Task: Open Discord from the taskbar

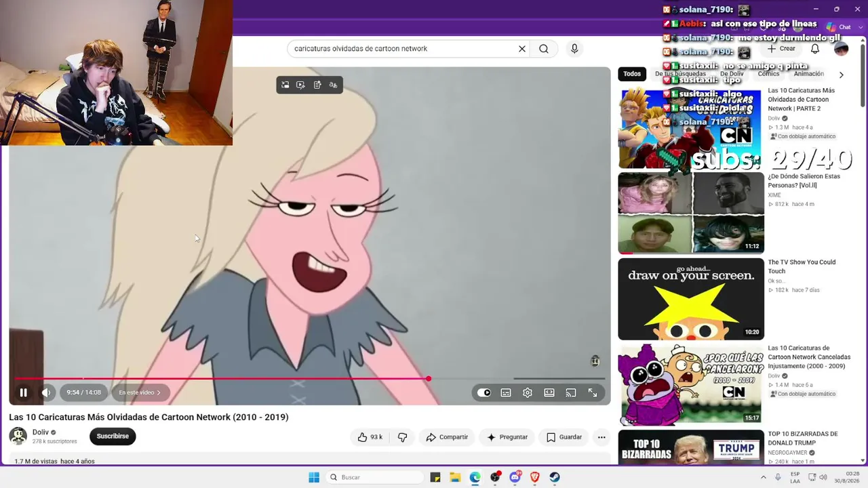Action: [x=515, y=477]
